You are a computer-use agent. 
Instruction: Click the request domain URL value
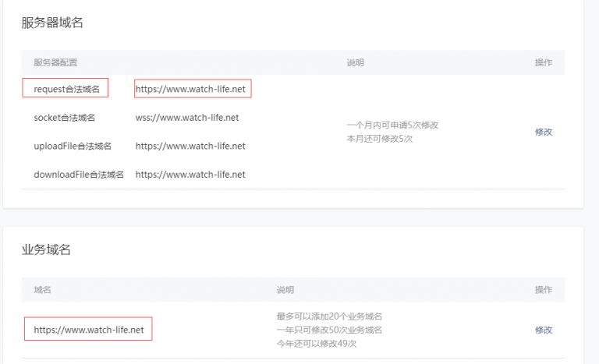click(x=190, y=89)
